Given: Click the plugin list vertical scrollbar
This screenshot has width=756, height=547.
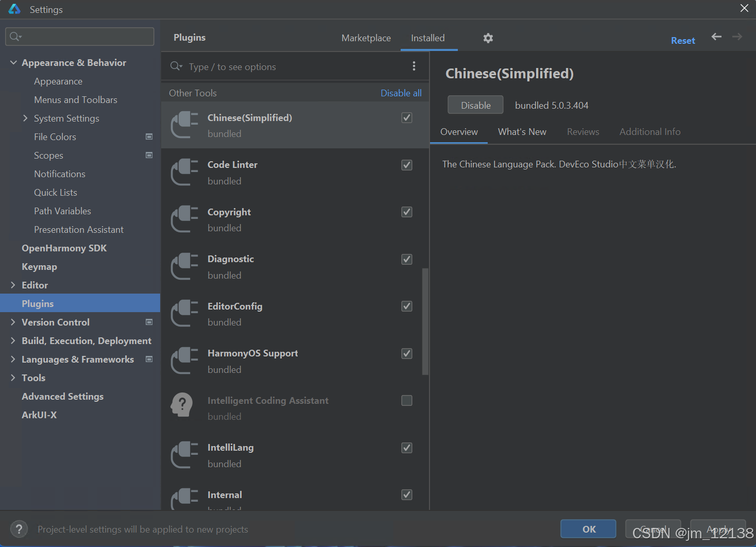Looking at the screenshot, I should click(x=425, y=321).
